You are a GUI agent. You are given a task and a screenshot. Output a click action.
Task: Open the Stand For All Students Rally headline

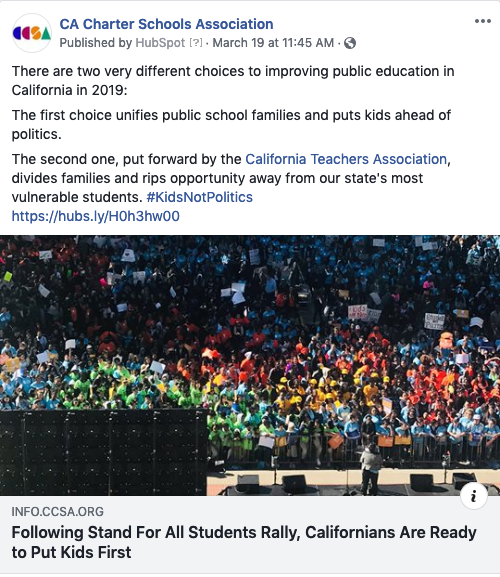(244, 542)
